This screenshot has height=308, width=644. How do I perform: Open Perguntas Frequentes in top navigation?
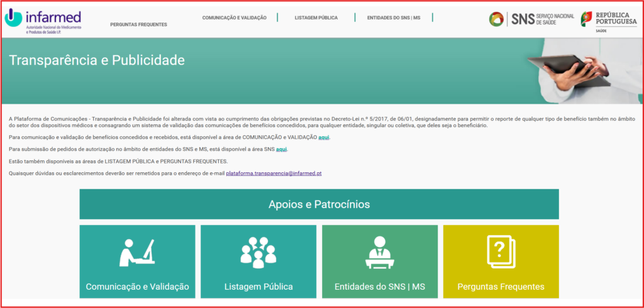138,25
